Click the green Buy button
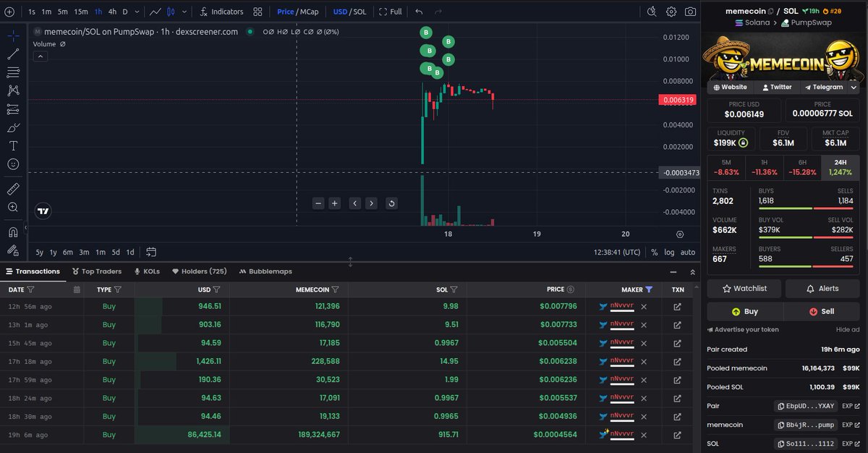The height and width of the screenshot is (453, 868). click(745, 311)
